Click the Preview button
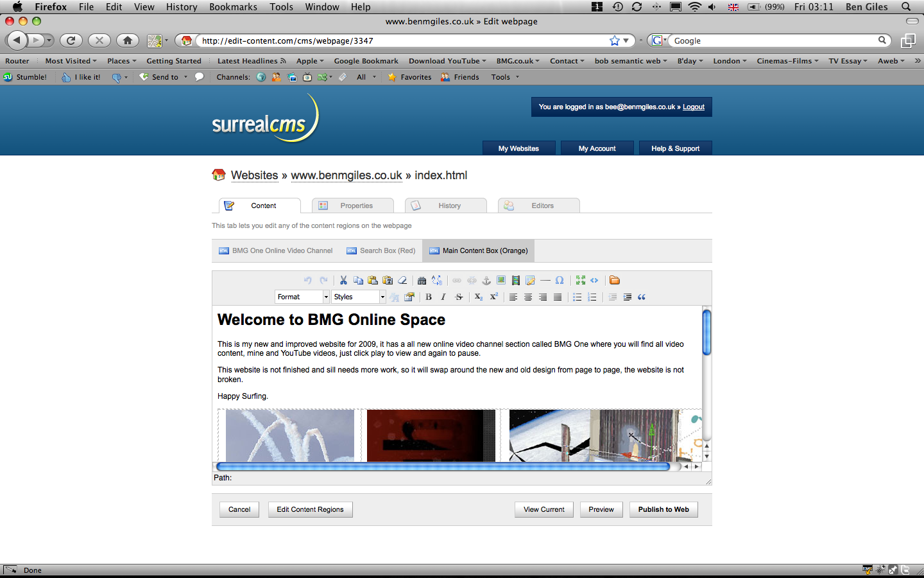The width and height of the screenshot is (924, 578). point(601,509)
